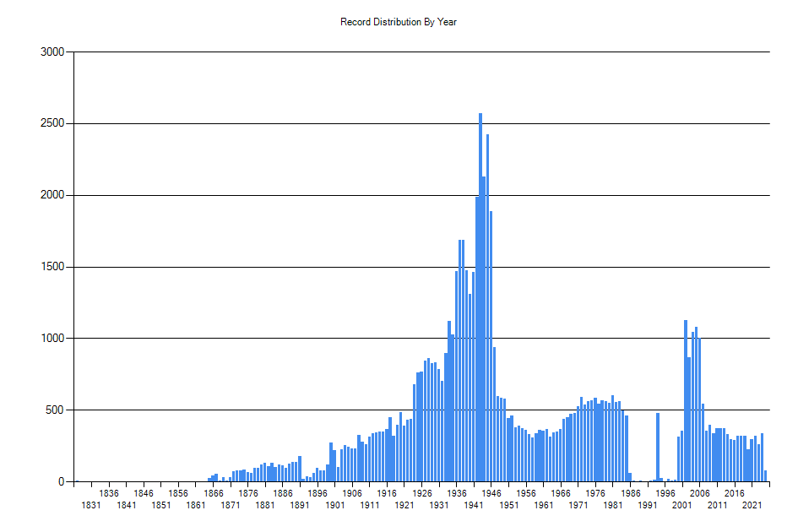
Task: Click the 1861 x-axis label
Action: pos(195,505)
